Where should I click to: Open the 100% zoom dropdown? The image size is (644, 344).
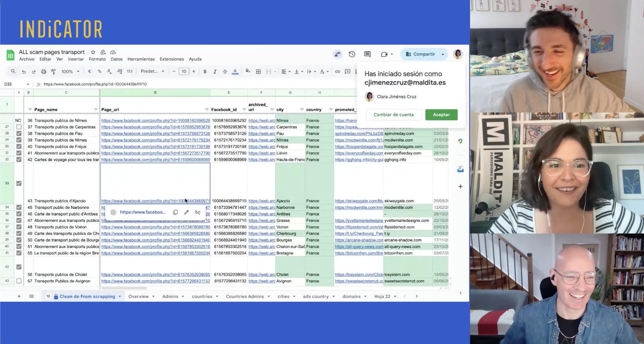tap(70, 72)
